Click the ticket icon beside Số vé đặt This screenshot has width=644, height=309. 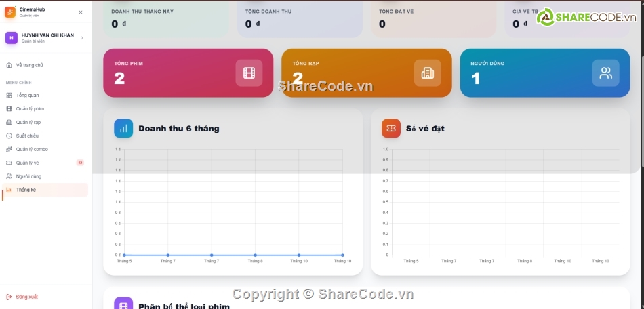pos(391,128)
